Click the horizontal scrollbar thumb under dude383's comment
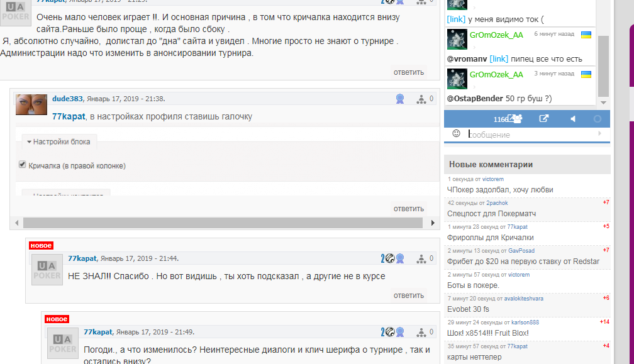 [223, 223]
